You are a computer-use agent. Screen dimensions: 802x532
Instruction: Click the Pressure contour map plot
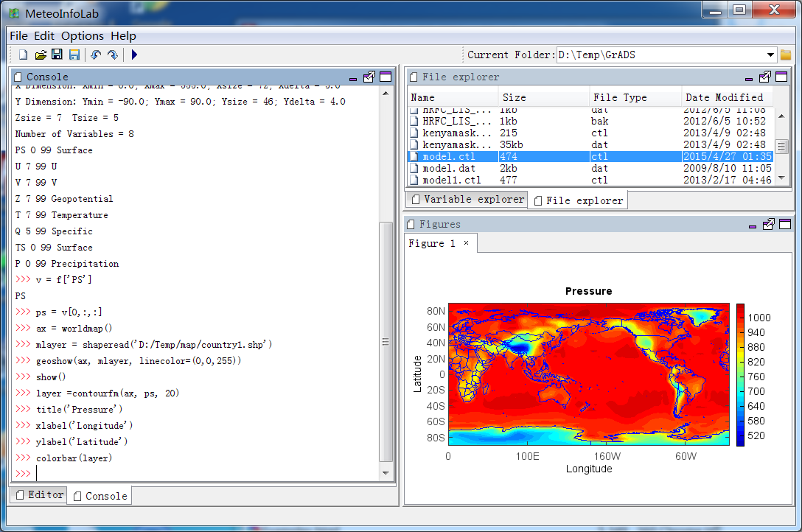[x=589, y=374]
